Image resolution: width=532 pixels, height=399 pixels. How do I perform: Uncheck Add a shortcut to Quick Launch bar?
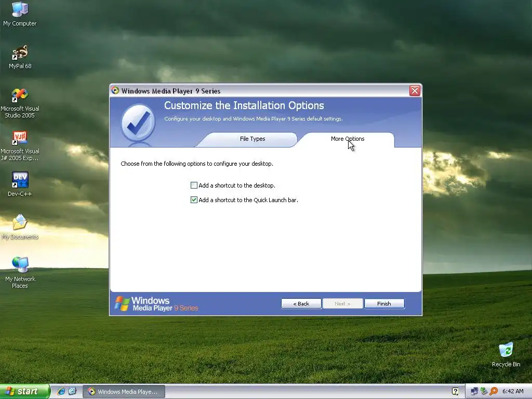point(194,200)
